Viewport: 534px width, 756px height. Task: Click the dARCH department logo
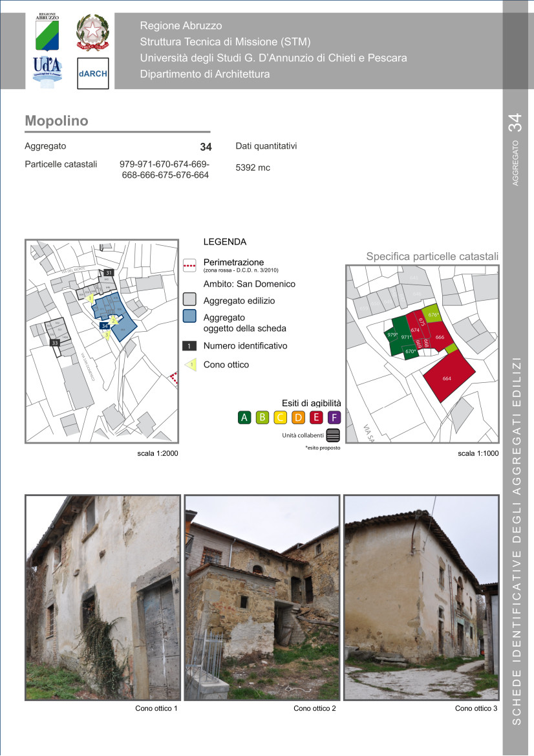point(93,73)
